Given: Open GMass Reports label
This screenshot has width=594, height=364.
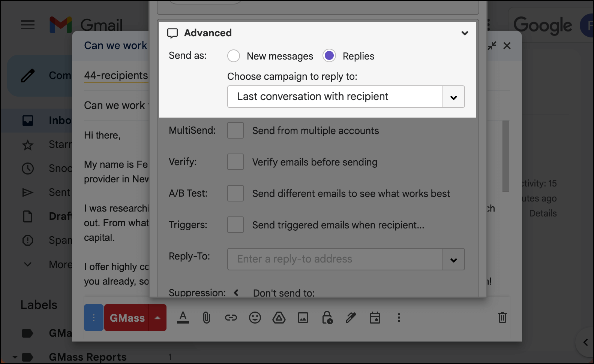Looking at the screenshot, I should click(88, 357).
